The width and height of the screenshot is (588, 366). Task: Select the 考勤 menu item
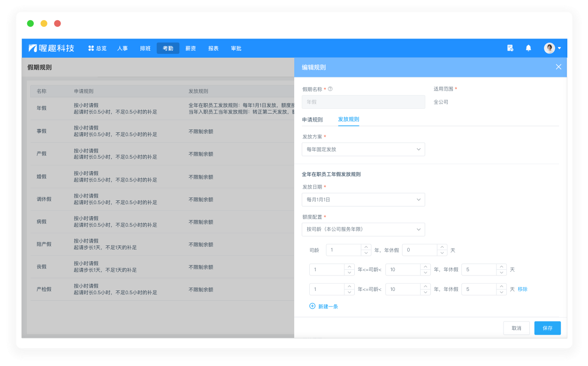(x=168, y=48)
